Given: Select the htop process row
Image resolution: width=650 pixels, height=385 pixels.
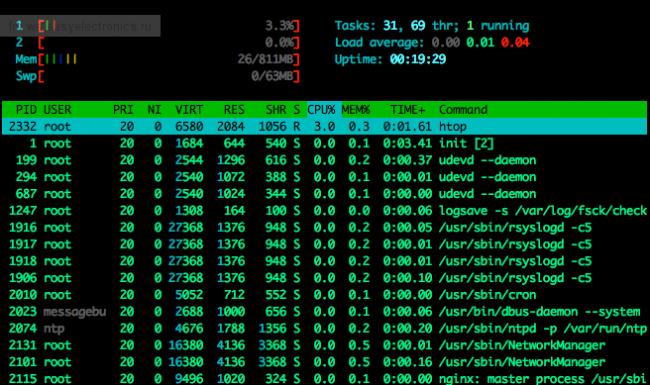Looking at the screenshot, I should pos(325,126).
